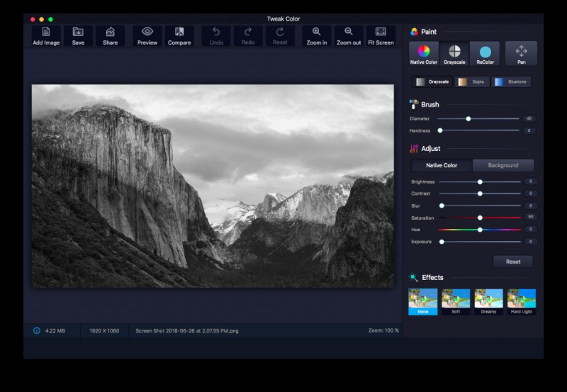Screen dimensions: 567x392
Task: Click the Hardness value field
Action: tap(529, 130)
